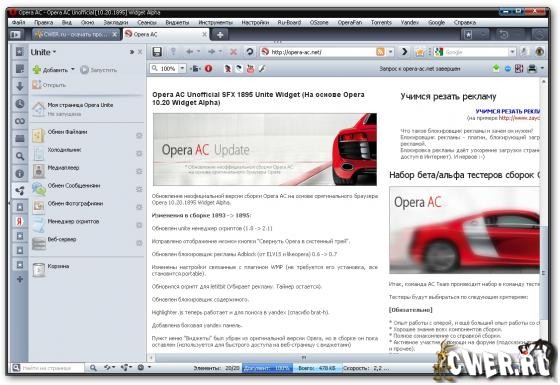Open the Downloads panel arrow icon in sidebar
The height and width of the screenshot is (385, 560).
[x=20, y=86]
